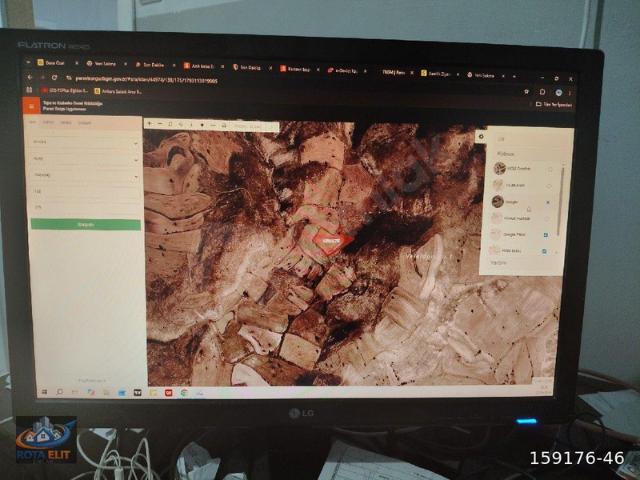Click the browser address bar URL
This screenshot has width=640, height=480.
pos(147,80)
